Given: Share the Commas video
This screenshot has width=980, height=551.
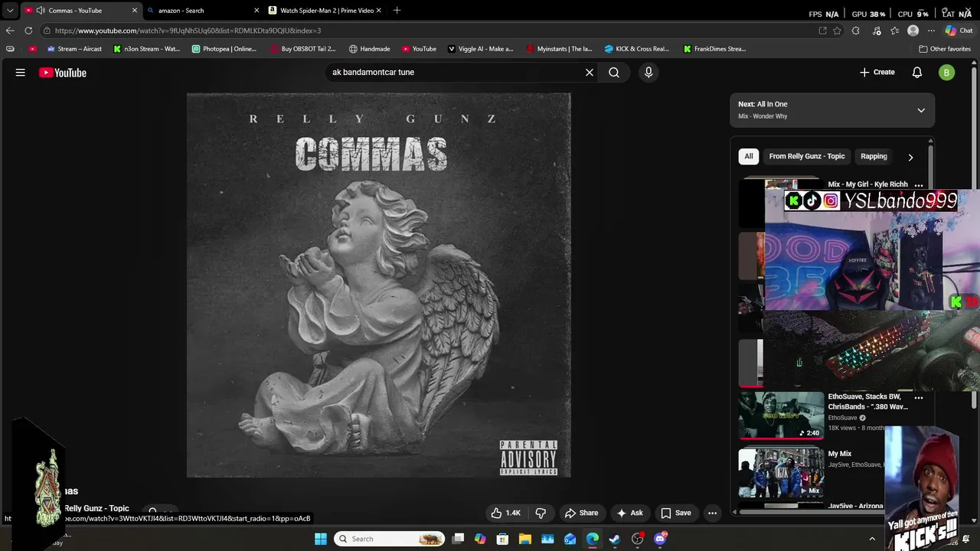Looking at the screenshot, I should (581, 513).
